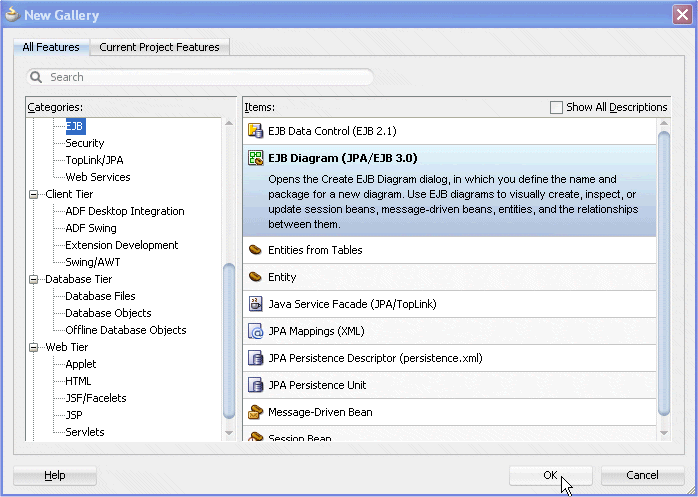Click the Categories scroll down arrow
The height and width of the screenshot is (497, 698).
click(x=229, y=432)
